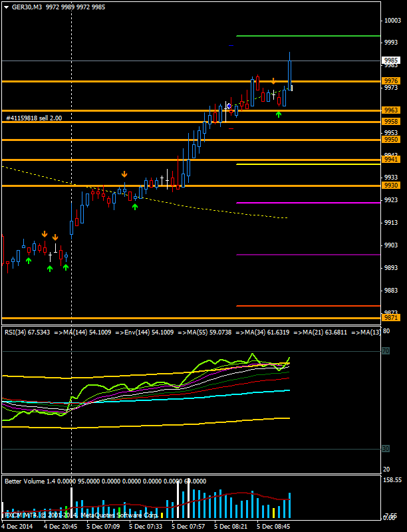Image resolution: width=407 pixels, height=532 pixels.
Task: Click the 4 Dec 20:45 time label
Action: 61,526
